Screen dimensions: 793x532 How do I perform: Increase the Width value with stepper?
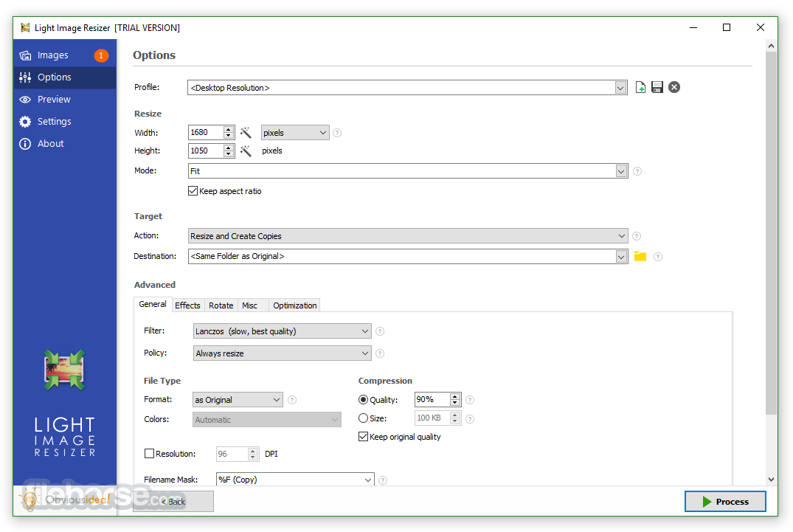(x=229, y=129)
